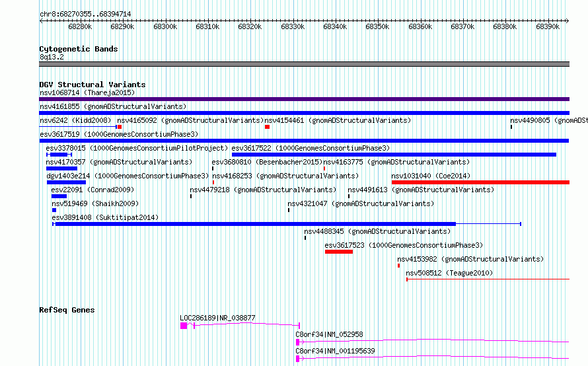This screenshot has height=366, width=588.
Task: Select the blue esv3378015 variant bar
Action: click(59, 155)
